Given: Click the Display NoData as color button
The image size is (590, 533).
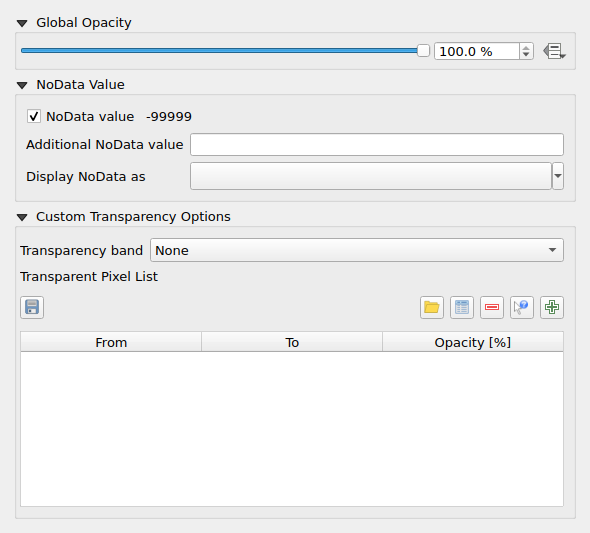Looking at the screenshot, I should click(x=371, y=176).
